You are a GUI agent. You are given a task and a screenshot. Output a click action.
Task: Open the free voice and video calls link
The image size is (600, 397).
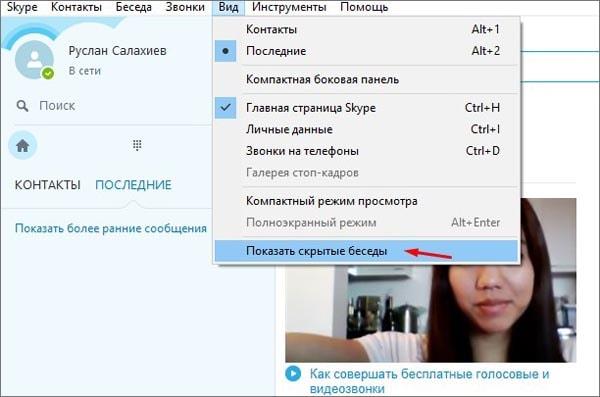pyautogui.click(x=429, y=381)
